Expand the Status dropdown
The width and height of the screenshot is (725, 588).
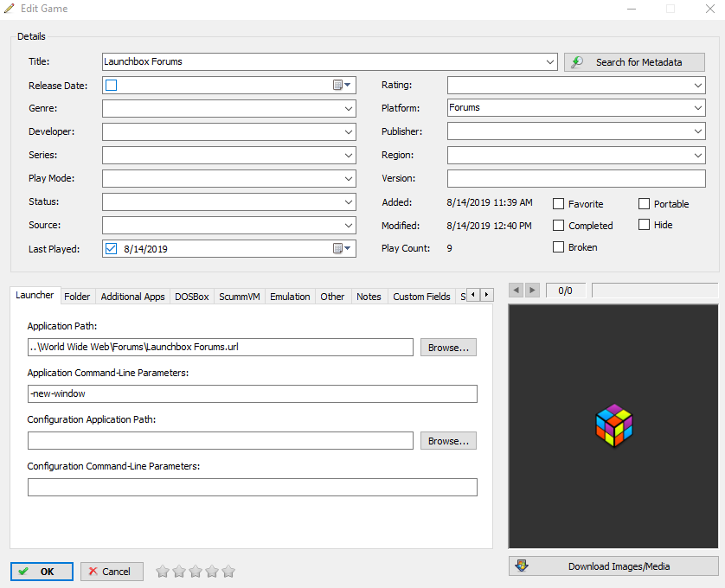pos(349,202)
